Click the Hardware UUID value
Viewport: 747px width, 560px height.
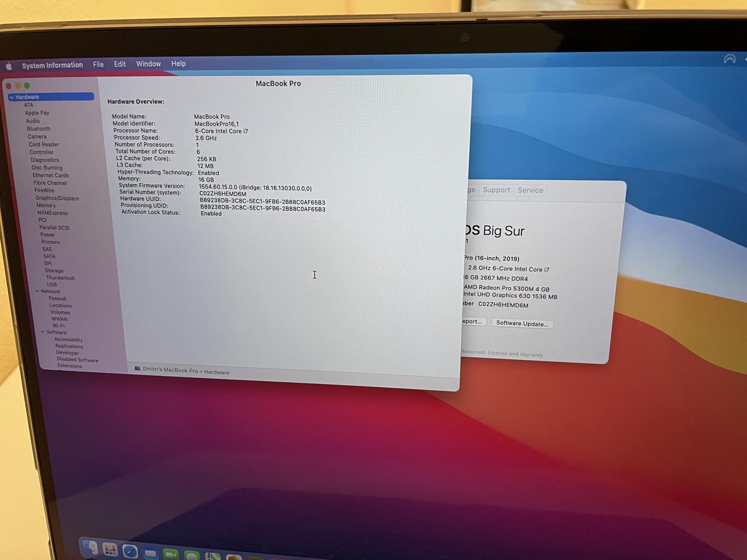pyautogui.click(x=262, y=202)
